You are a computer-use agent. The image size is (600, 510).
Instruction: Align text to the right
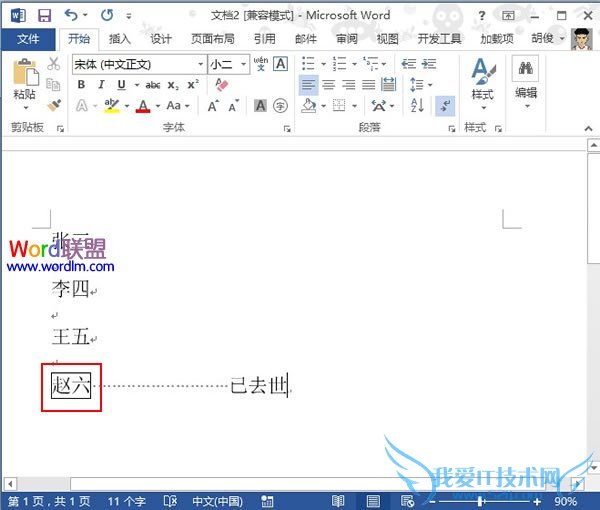[349, 85]
